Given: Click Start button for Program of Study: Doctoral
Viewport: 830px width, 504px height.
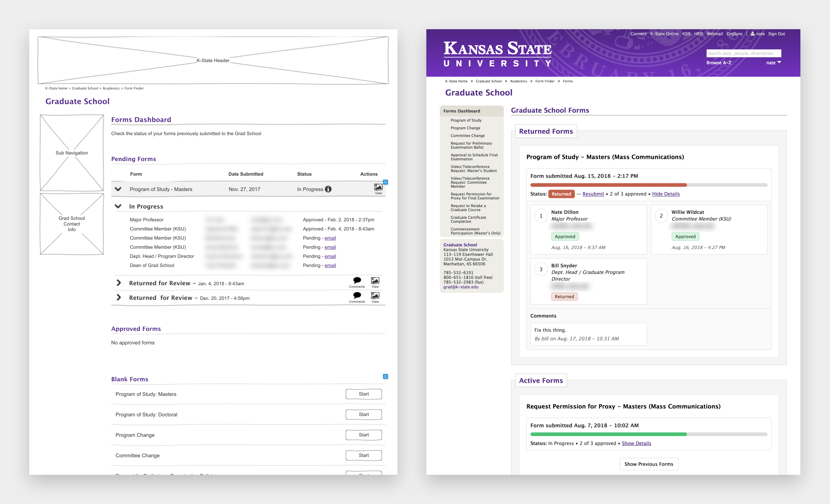Looking at the screenshot, I should [364, 415].
